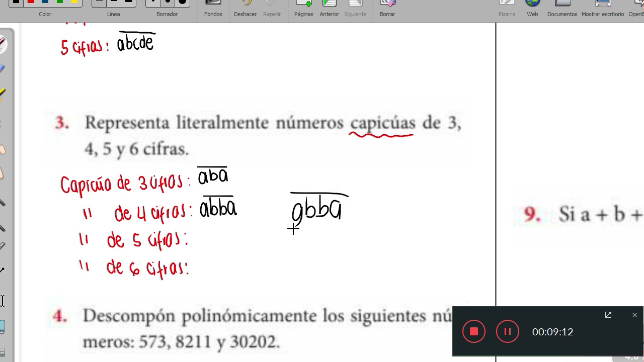The image size is (644, 362).
Task: Select the yellow pen color
Action: click(x=74, y=2)
